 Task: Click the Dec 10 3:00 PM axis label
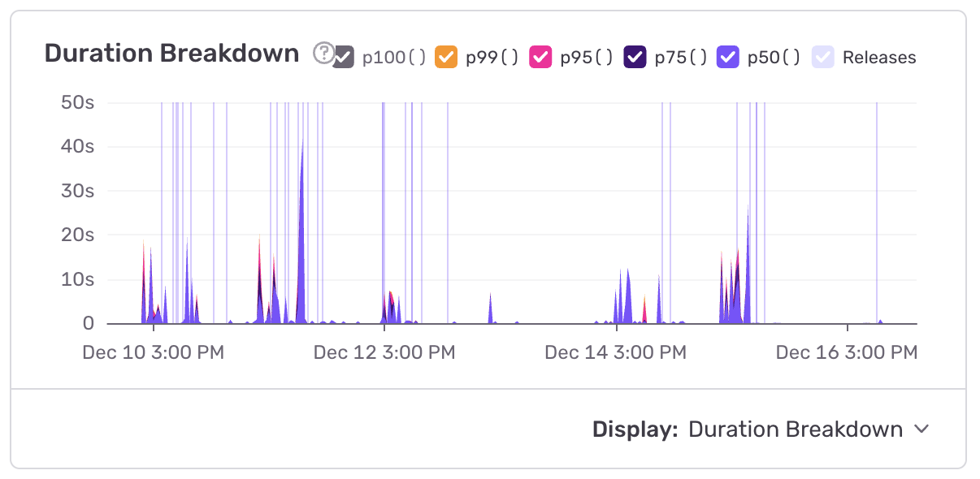pyautogui.click(x=154, y=352)
